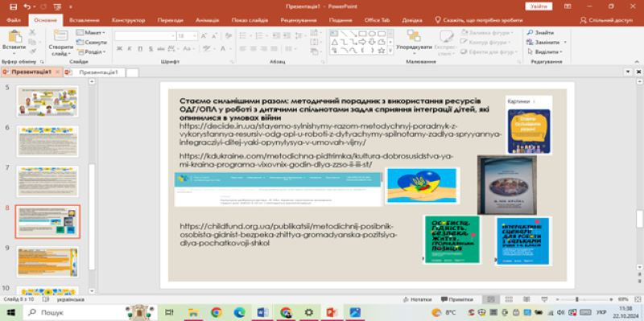Click Comments (Примітки) in status bar
This screenshot has width=644, height=321.
[x=456, y=299]
